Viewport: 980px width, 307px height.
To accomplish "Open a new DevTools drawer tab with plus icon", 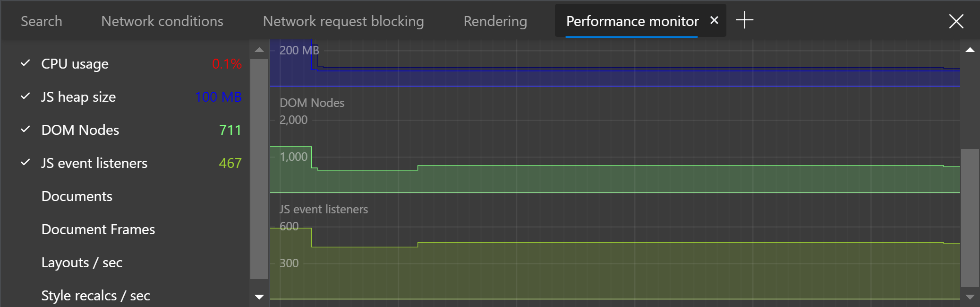I will [x=745, y=20].
